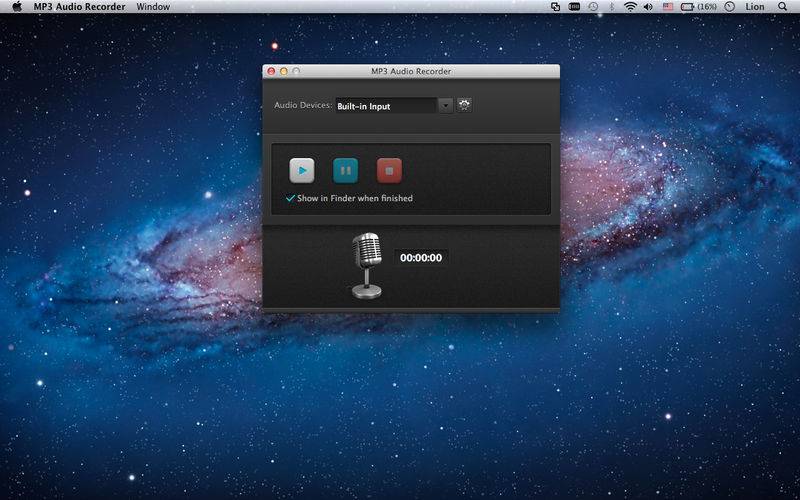Open the Apple menu
800x500 pixels.
click(17, 7)
